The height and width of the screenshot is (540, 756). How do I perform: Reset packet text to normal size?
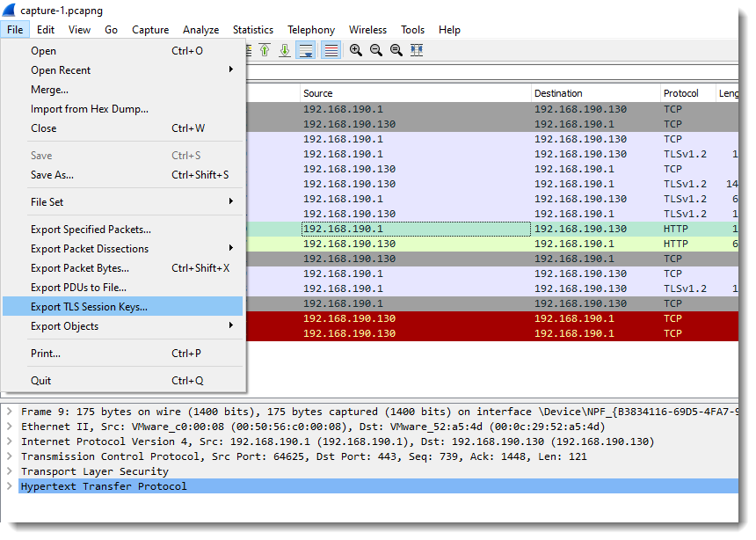click(396, 51)
